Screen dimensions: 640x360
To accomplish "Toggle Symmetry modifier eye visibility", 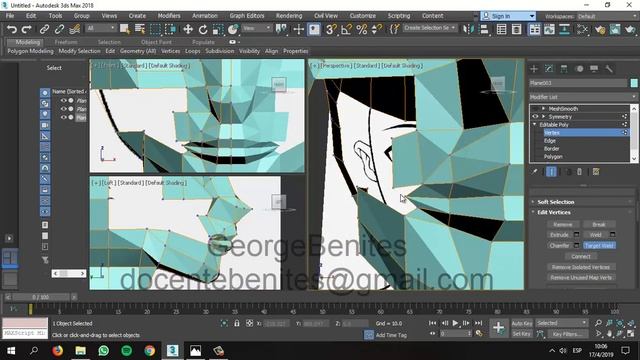I will click(535, 117).
